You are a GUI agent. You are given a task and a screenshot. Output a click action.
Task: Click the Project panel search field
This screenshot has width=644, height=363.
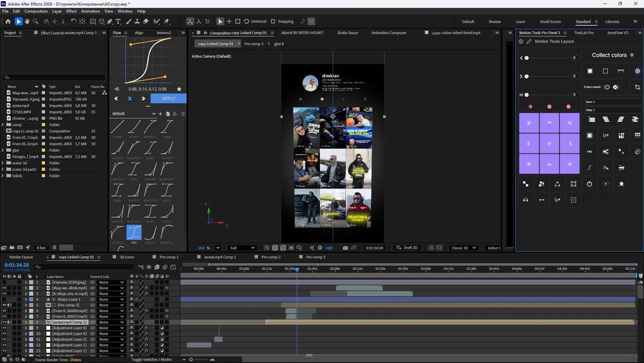tap(54, 77)
